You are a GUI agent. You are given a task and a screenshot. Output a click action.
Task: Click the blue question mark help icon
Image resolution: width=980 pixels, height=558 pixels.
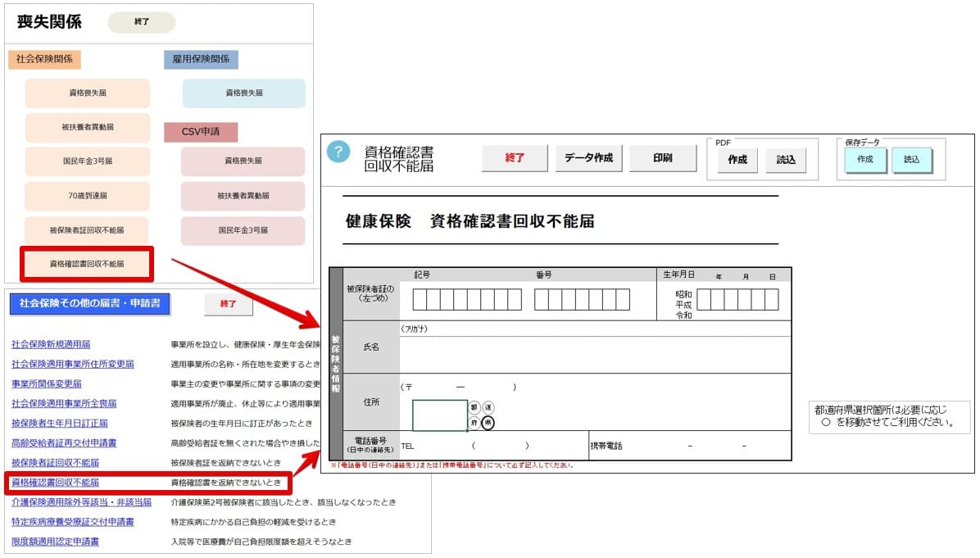pyautogui.click(x=338, y=152)
